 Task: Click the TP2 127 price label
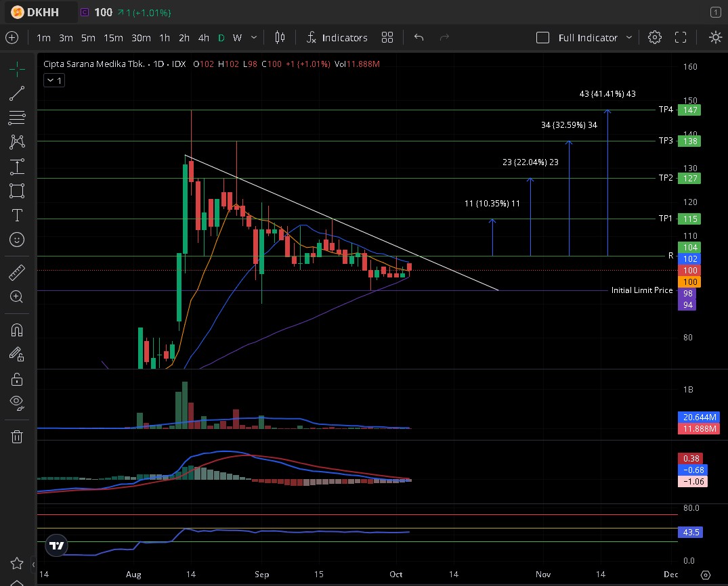coord(689,178)
